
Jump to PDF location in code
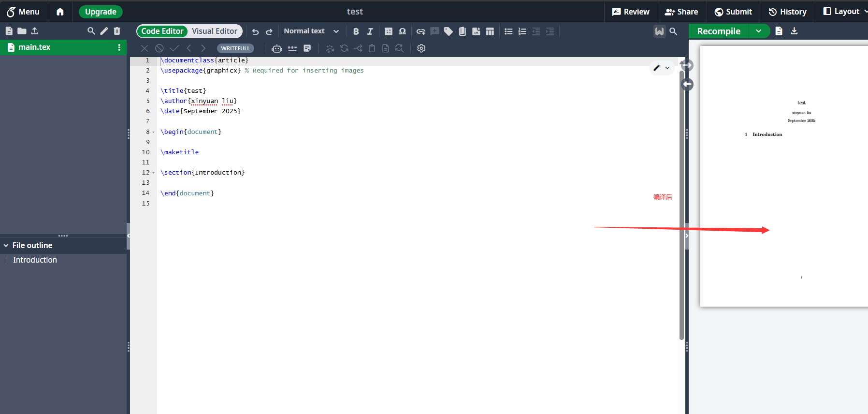click(x=687, y=85)
